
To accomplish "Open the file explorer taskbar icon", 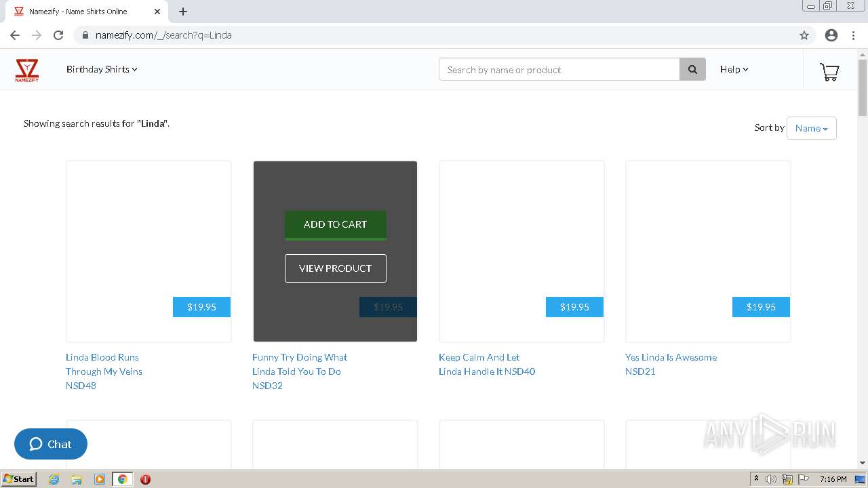I will [77, 479].
